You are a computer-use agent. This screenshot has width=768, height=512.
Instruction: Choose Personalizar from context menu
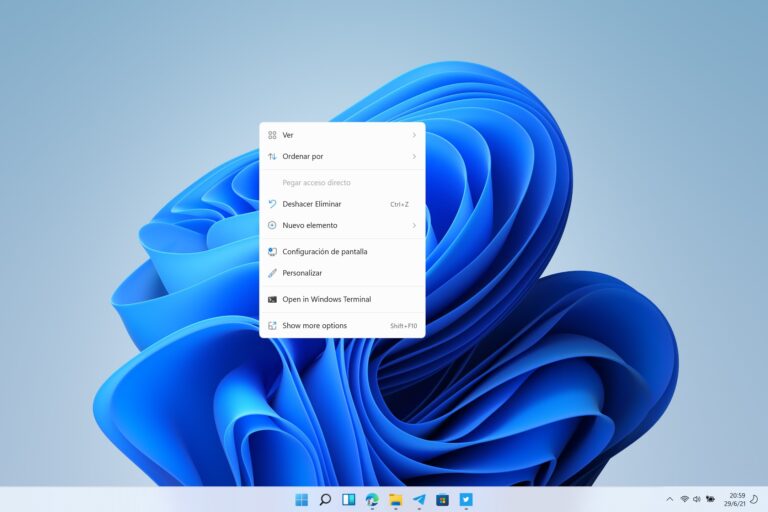coord(342,273)
